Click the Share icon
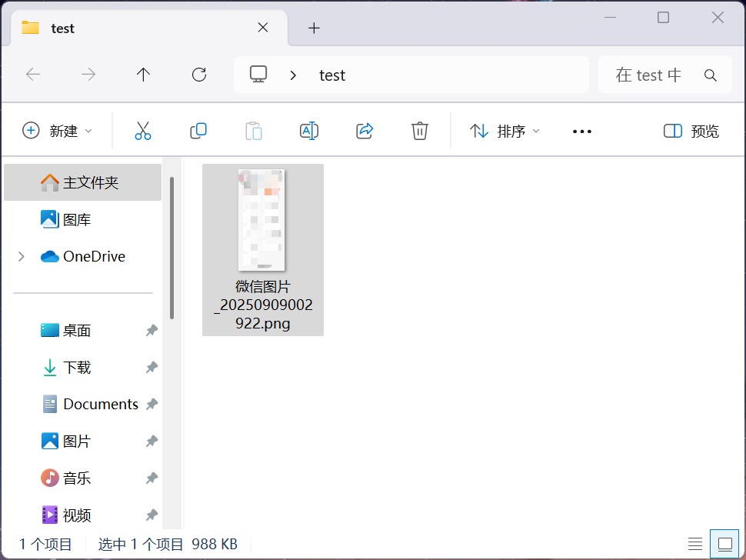Image resolution: width=746 pixels, height=560 pixels. 365,131
